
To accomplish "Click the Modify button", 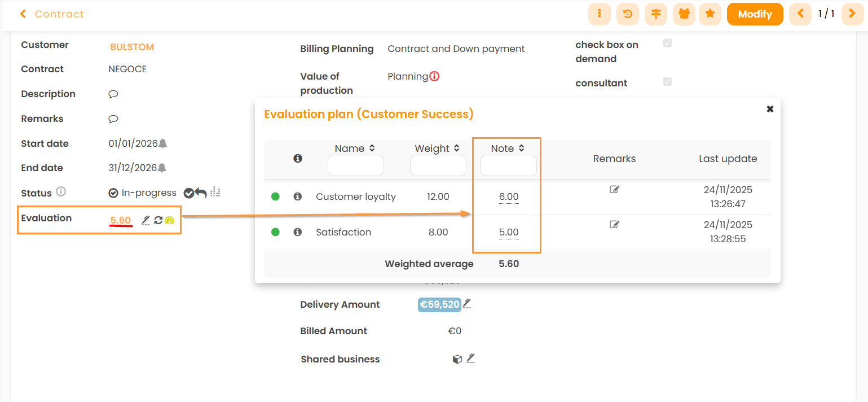I will [x=755, y=14].
